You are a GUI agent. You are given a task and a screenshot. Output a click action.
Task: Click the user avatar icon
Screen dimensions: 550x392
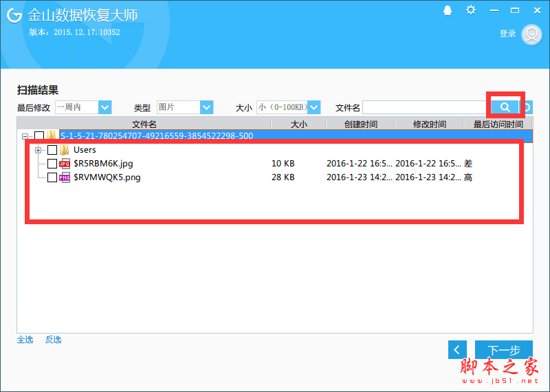[531, 34]
